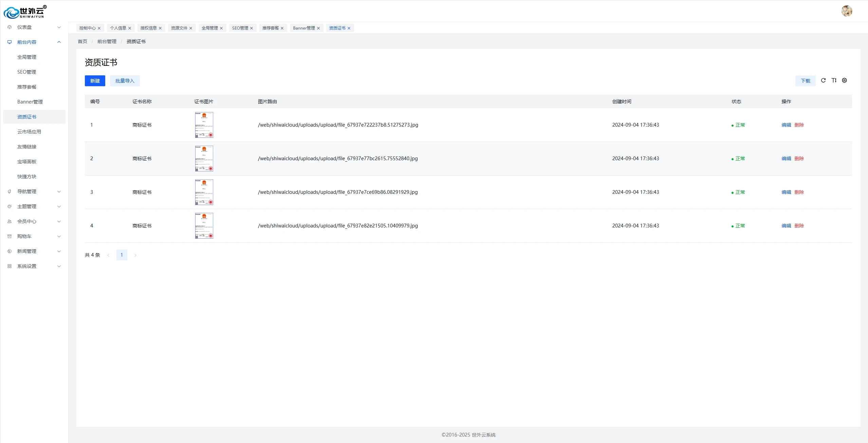Close the 控制中心 tab with its X
Image resolution: width=868 pixels, height=443 pixels.
(99, 28)
